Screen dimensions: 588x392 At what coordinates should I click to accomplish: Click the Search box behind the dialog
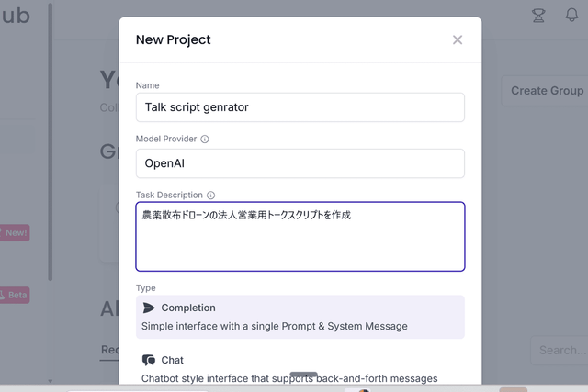(560, 350)
